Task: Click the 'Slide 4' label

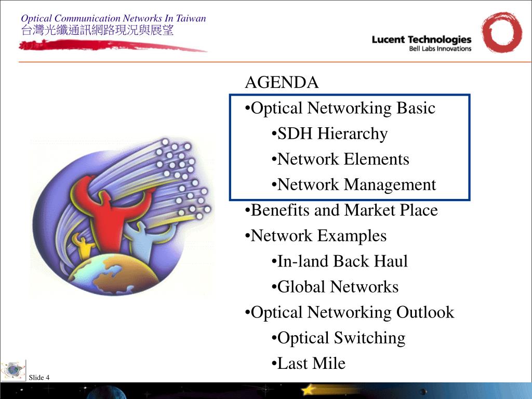Action: click(39, 377)
